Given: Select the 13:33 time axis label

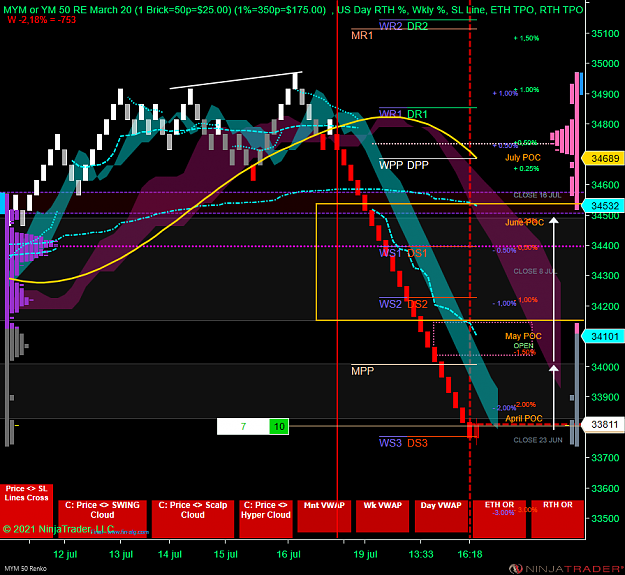Looking at the screenshot, I should pos(421,554).
